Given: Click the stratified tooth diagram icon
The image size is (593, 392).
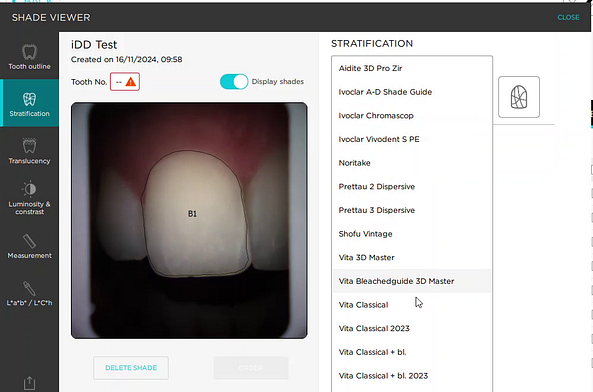Looking at the screenshot, I should click(x=519, y=97).
